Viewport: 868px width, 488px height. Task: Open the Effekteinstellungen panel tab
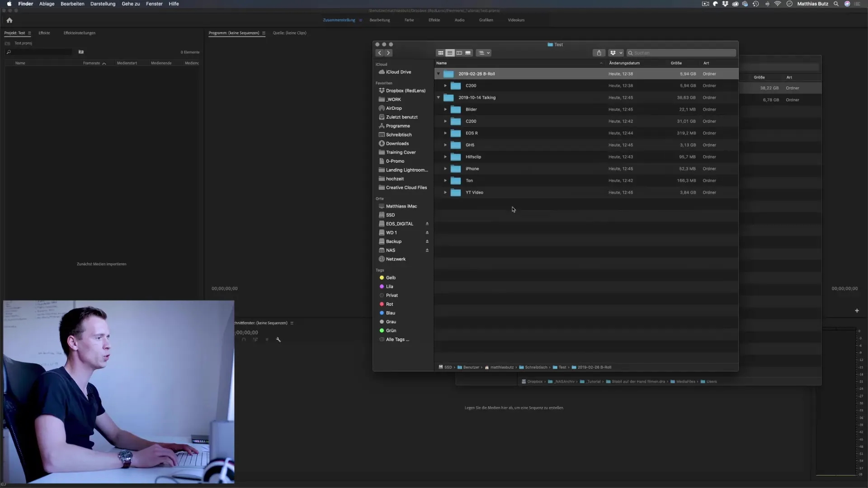(x=79, y=33)
